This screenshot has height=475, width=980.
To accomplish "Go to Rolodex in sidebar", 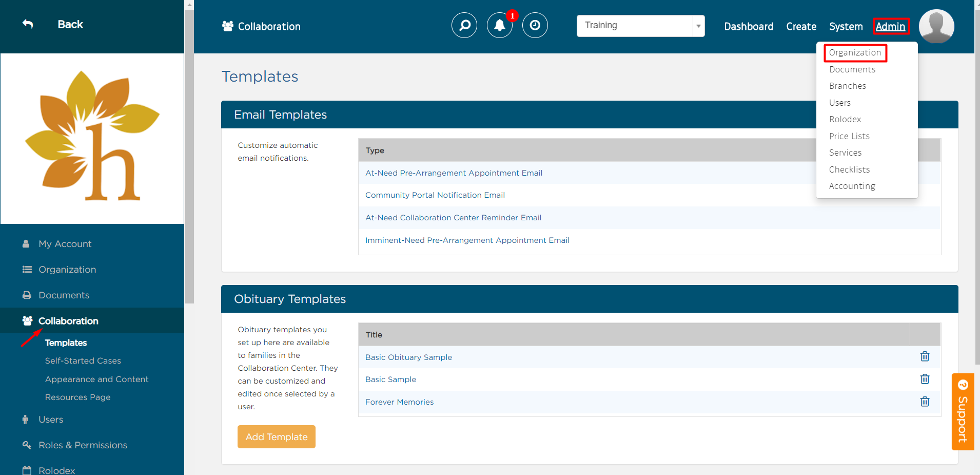I will [x=56, y=470].
